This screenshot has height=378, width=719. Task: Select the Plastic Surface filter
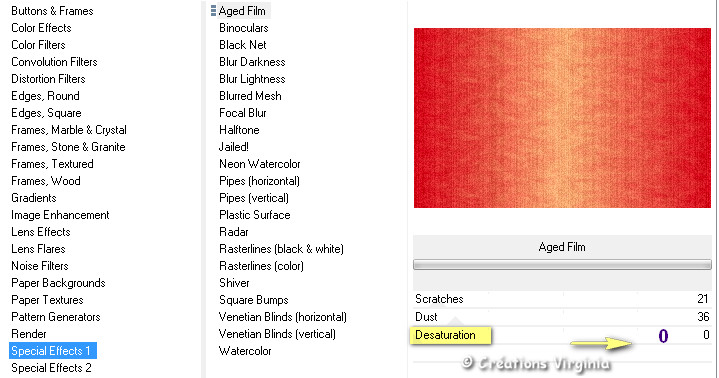(254, 215)
